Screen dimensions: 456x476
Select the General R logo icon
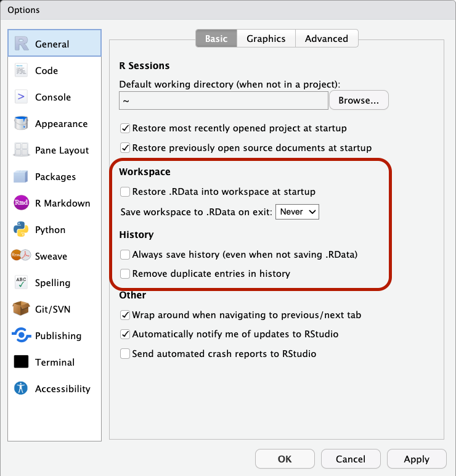coord(21,44)
